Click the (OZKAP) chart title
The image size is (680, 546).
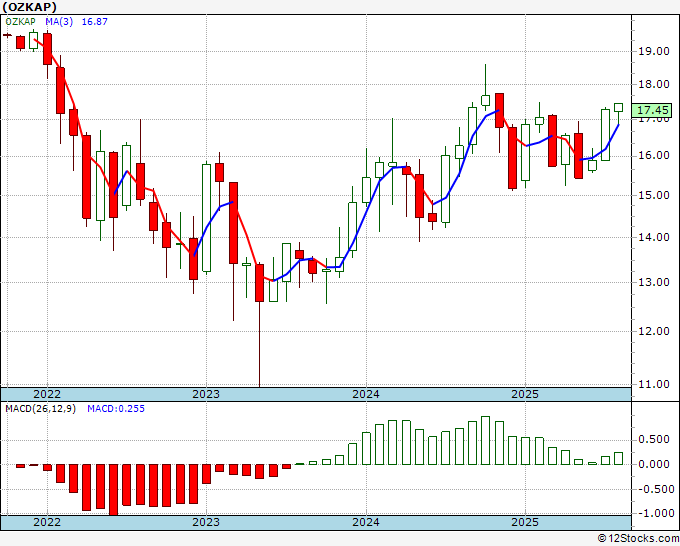click(30, 7)
